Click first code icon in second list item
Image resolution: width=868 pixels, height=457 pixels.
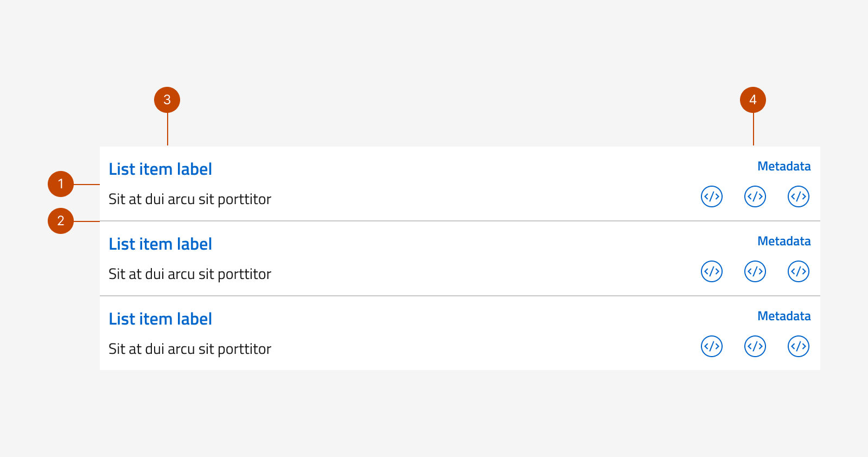(x=712, y=271)
